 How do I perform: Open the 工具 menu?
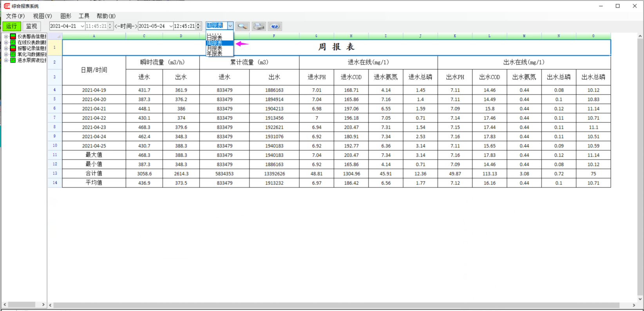click(84, 16)
